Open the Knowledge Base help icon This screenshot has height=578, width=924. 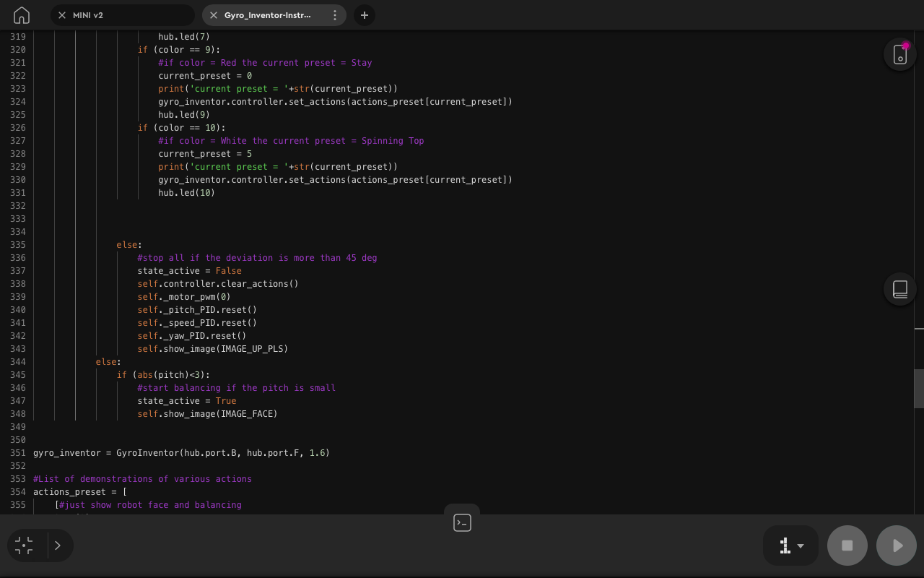coord(899,289)
